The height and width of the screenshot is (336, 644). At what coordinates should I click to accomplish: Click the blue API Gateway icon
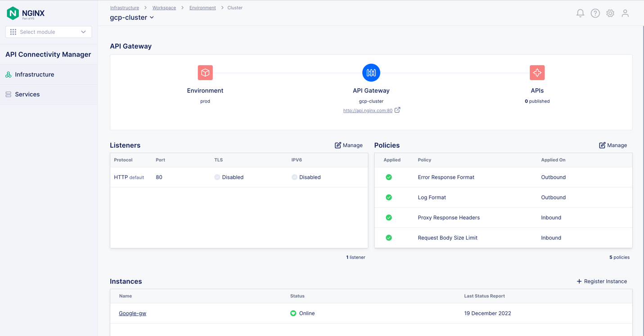tap(371, 73)
